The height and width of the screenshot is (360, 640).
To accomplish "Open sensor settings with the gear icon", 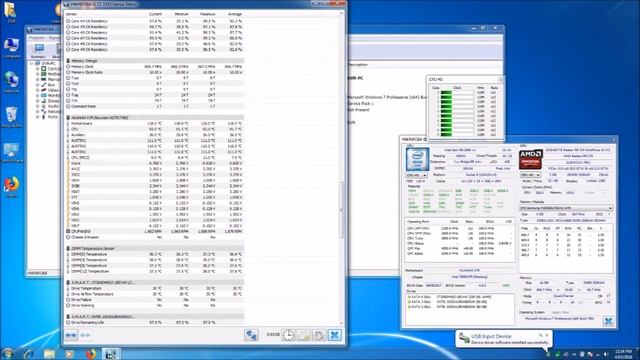I will [318, 335].
